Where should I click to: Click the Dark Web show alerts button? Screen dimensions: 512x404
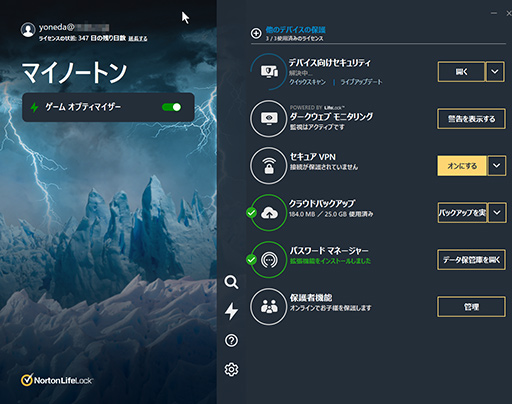(471, 119)
